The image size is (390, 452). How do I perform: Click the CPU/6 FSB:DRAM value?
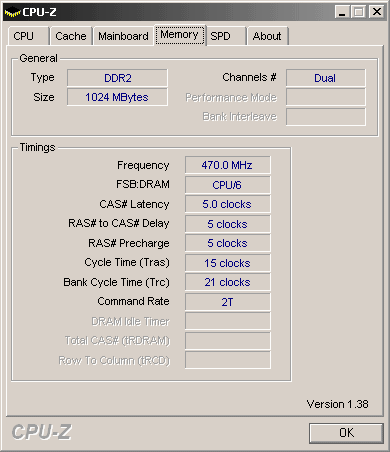pos(228,185)
